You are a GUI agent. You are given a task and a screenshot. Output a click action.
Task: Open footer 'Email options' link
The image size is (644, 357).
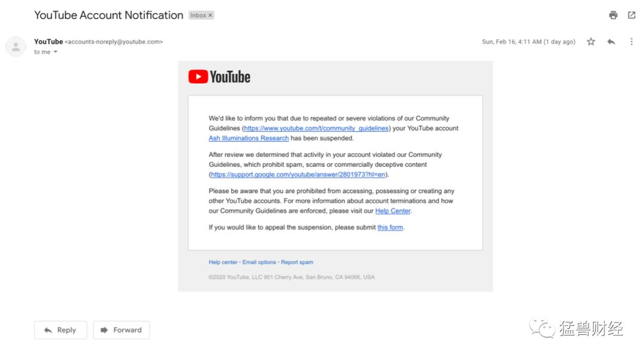[x=259, y=262]
